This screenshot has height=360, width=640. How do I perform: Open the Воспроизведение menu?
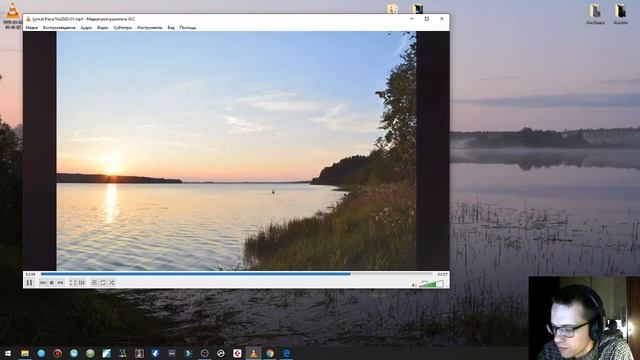click(59, 28)
